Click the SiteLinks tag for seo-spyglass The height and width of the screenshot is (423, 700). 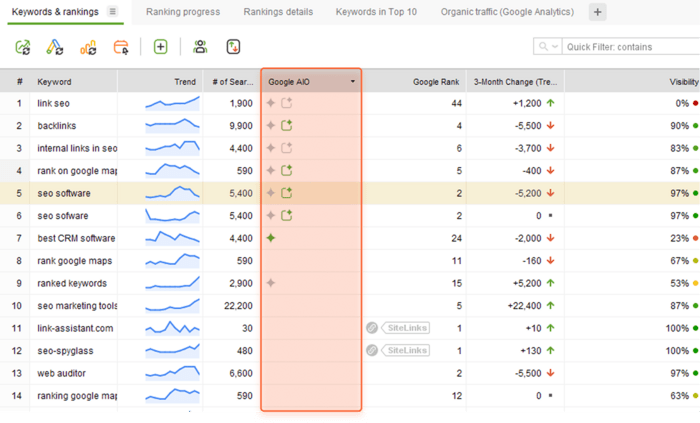(405, 350)
